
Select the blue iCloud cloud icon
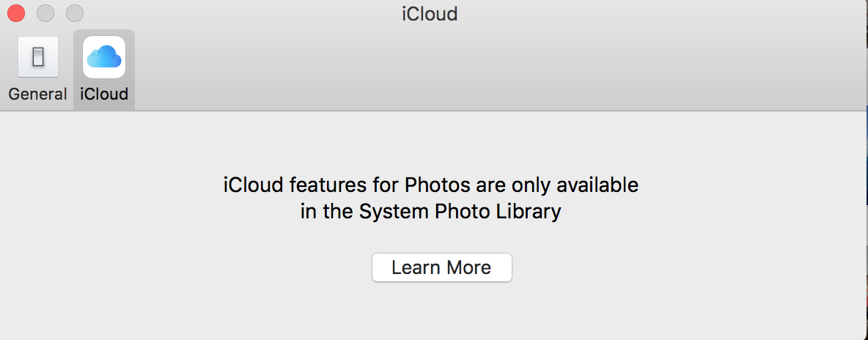(104, 57)
